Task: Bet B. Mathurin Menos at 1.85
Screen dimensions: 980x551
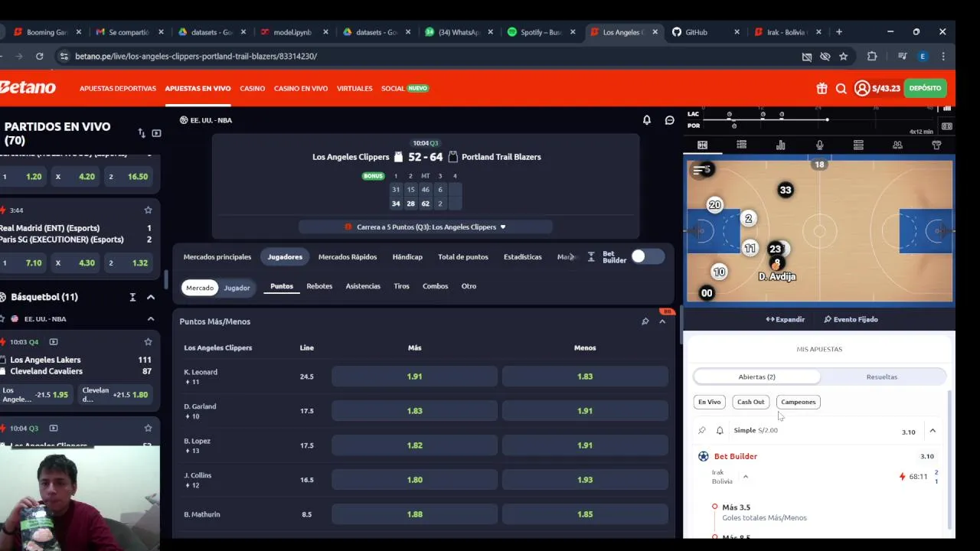Action: (x=585, y=514)
